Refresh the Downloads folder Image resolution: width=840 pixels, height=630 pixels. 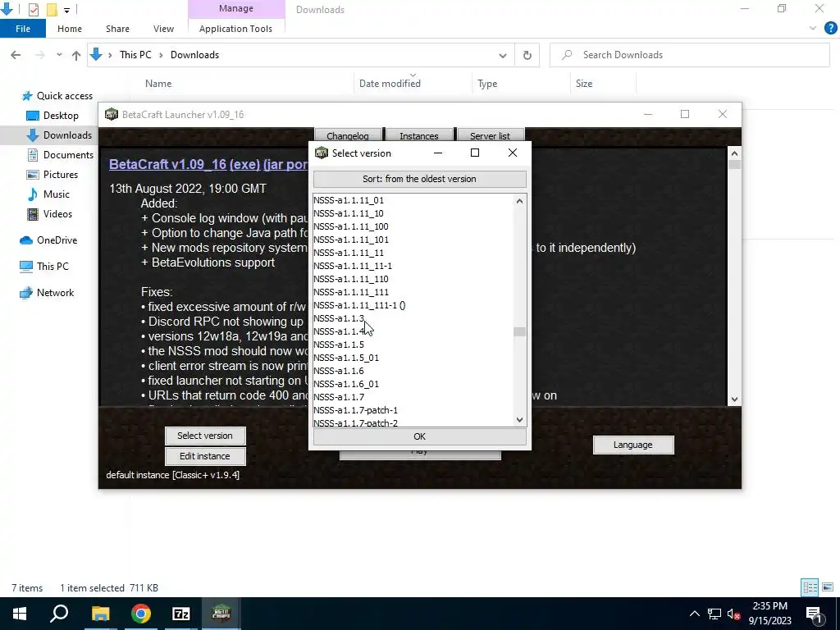click(x=527, y=55)
